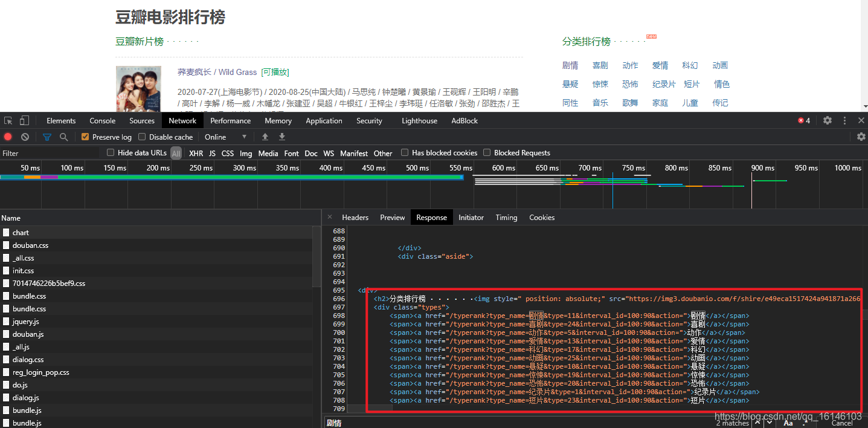Select the 7014746226b5bef9.css request
The height and width of the screenshot is (428, 868).
156,284
